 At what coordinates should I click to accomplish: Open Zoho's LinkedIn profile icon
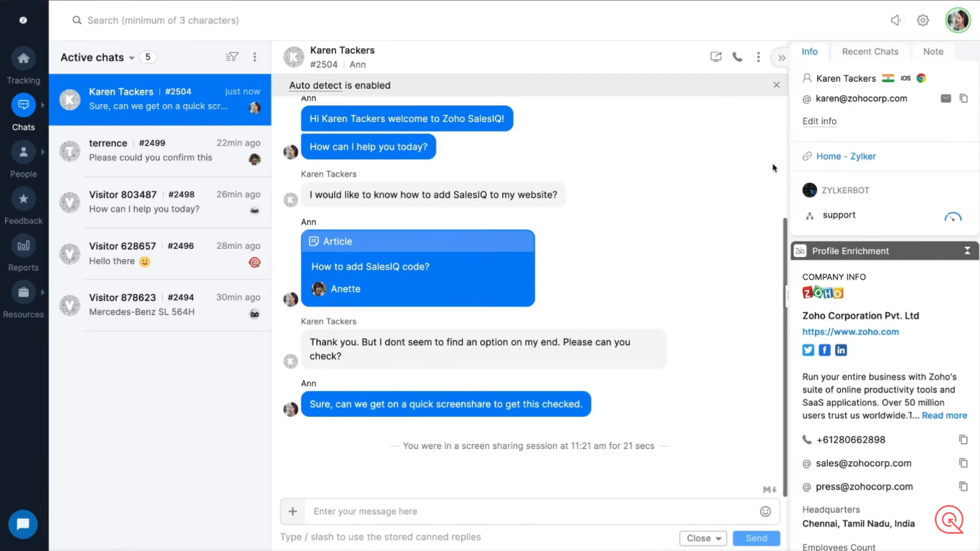[x=842, y=350]
